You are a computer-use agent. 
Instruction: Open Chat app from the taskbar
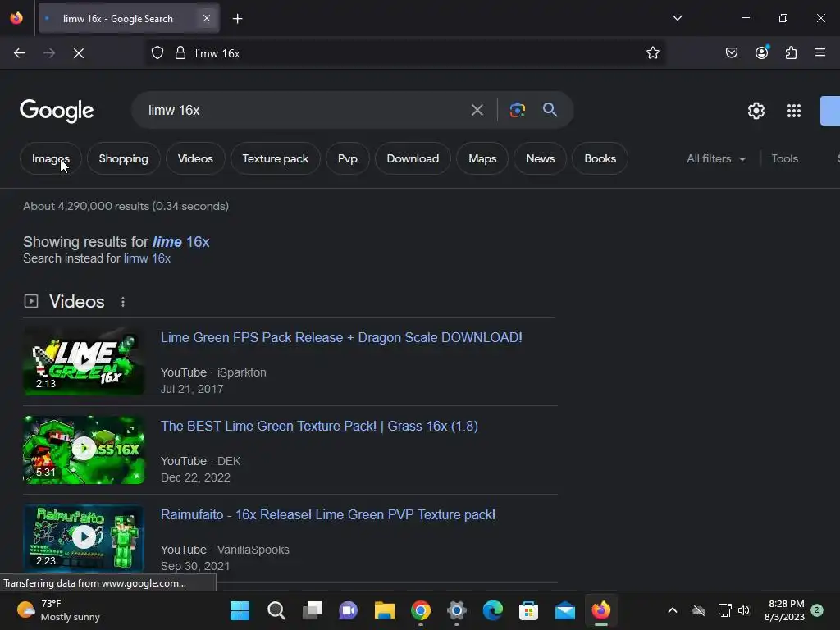pyautogui.click(x=348, y=610)
